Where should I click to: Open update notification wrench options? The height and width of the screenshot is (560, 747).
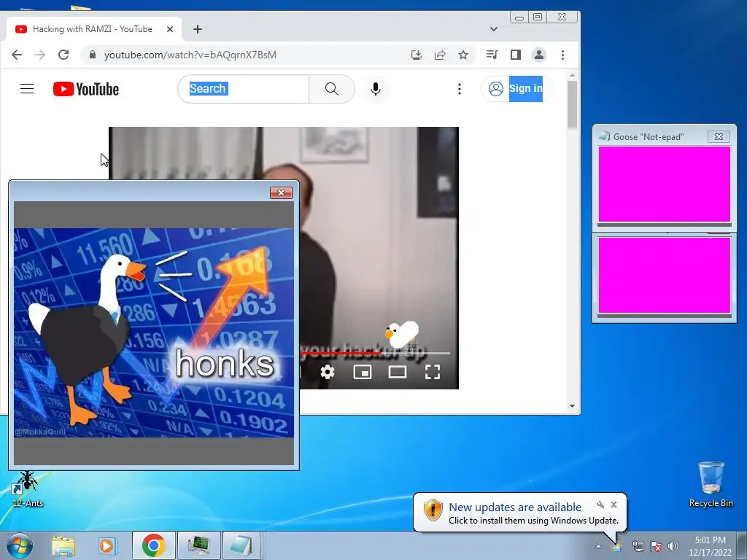600,505
